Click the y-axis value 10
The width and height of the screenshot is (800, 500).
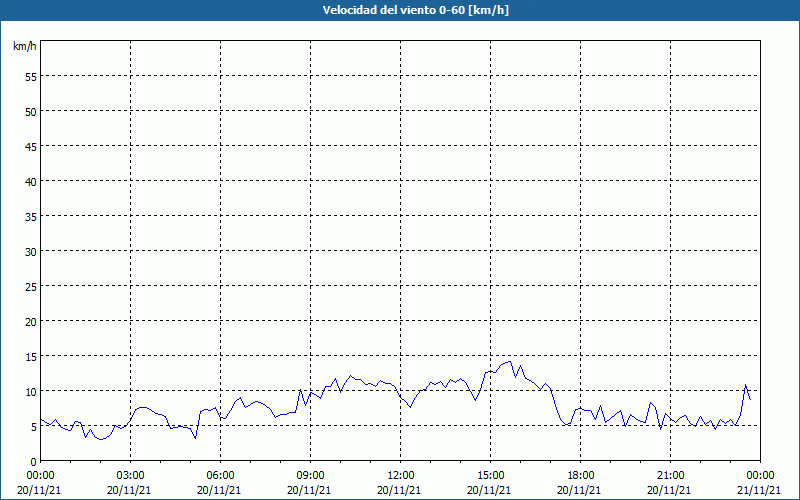[x=31, y=391]
